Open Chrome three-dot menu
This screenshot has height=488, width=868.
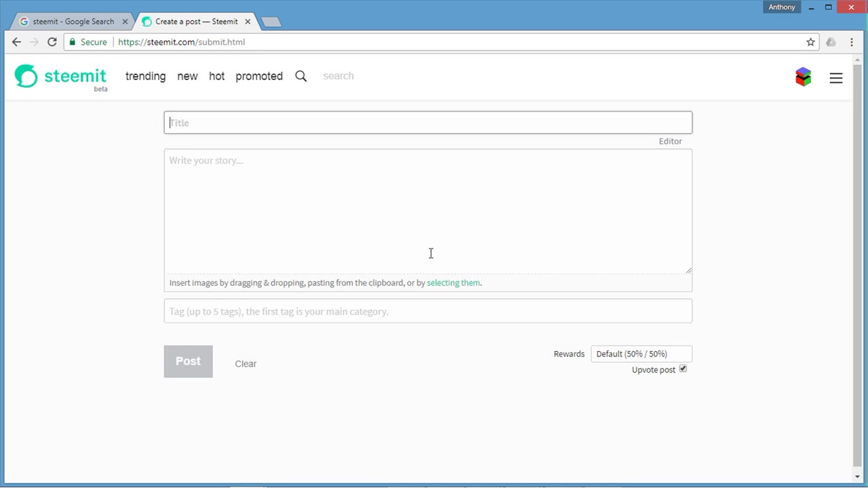pyautogui.click(x=852, y=42)
